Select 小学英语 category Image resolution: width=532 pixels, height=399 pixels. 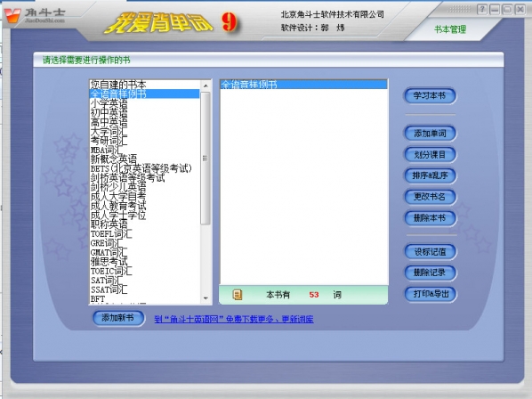[144, 103]
